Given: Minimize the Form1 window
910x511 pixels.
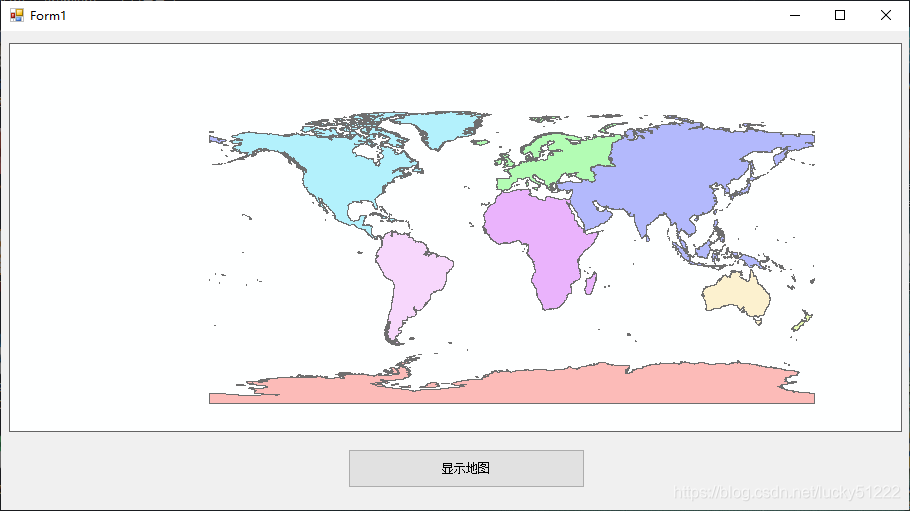Looking at the screenshot, I should (x=795, y=15).
